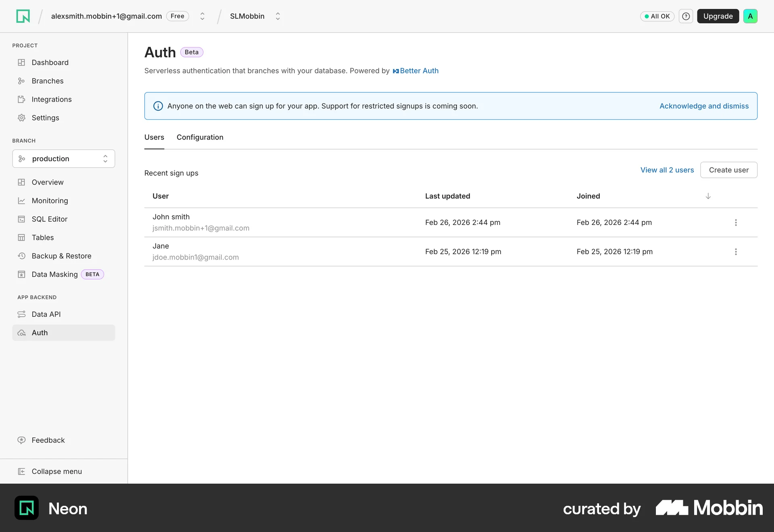Click the Settings gear icon
The height and width of the screenshot is (532, 774).
click(x=21, y=118)
